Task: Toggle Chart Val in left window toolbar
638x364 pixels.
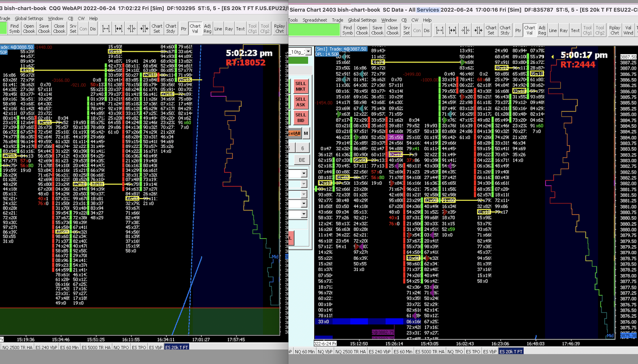Action: [195, 28]
